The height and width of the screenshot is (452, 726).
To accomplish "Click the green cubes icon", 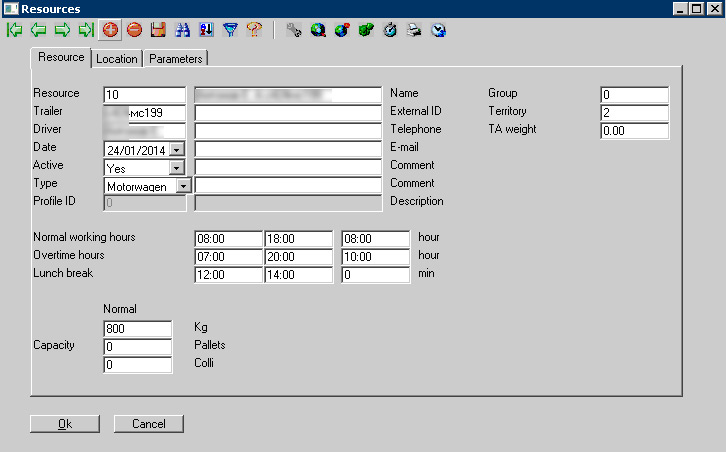I will pyautogui.click(x=366, y=30).
